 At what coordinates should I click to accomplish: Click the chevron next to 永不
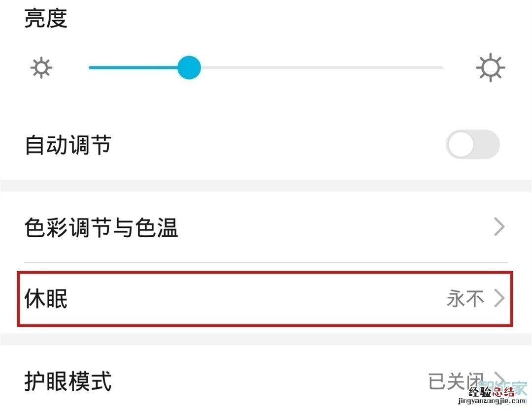click(x=499, y=298)
